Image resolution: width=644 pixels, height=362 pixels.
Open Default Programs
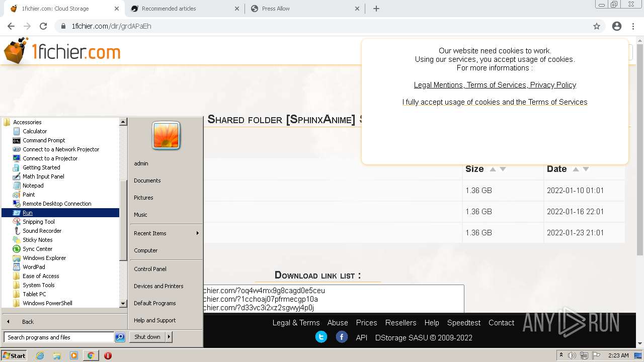[155, 303]
